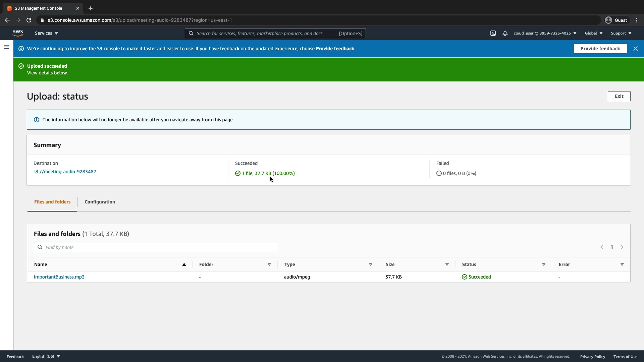
Task: Open the notifications bell icon
Action: point(505,33)
